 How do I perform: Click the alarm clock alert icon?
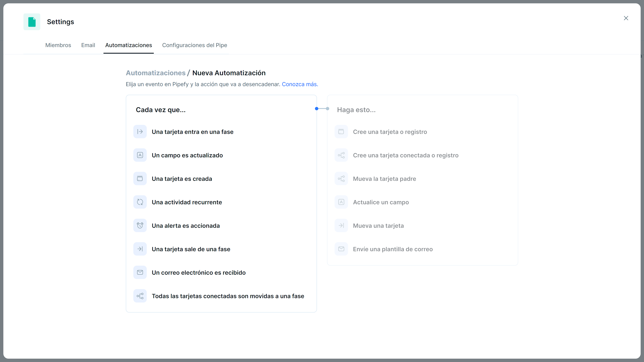140,226
